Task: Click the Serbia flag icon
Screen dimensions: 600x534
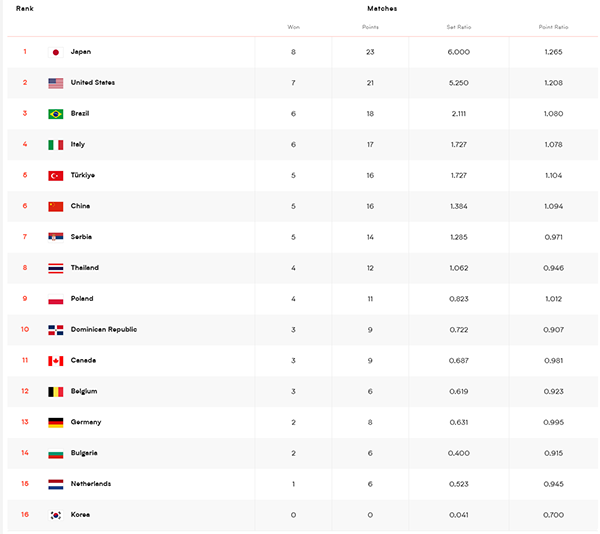Action: (x=55, y=237)
